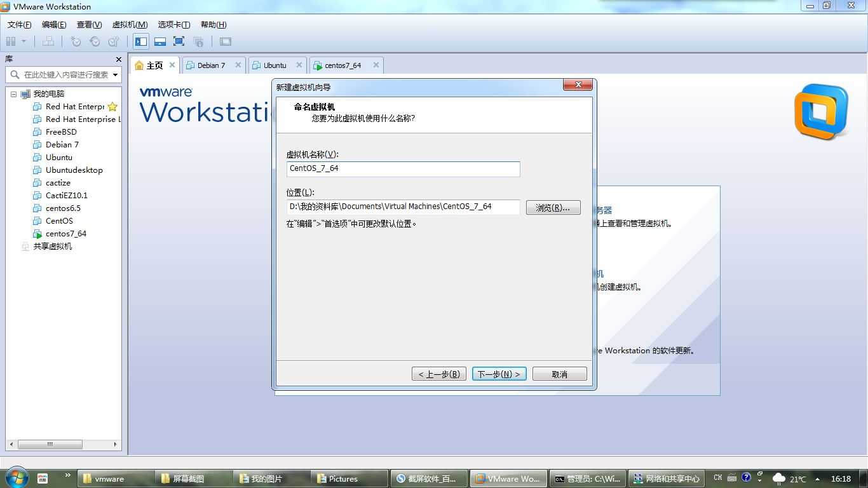Select cactize in the library
This screenshot has width=868, height=488.
point(58,183)
